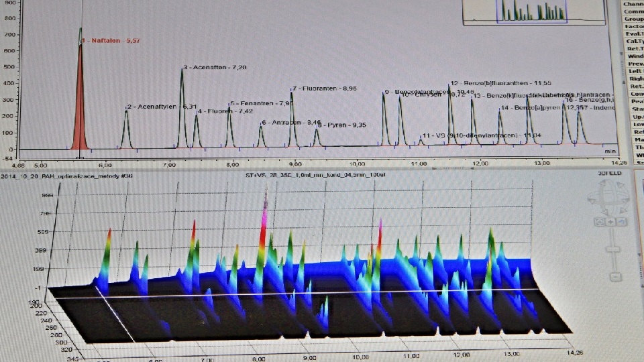Click the blue reset-view arrow icon
This screenshot has width=644, height=362.
click(623, 222)
